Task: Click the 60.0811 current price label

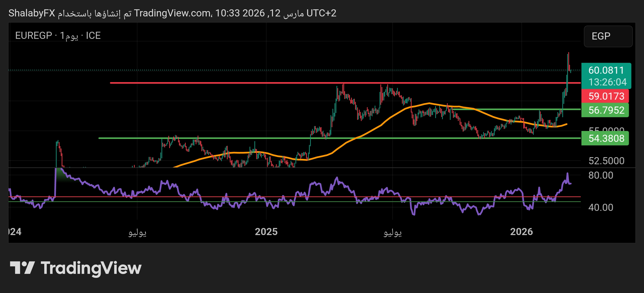Action: coord(606,70)
